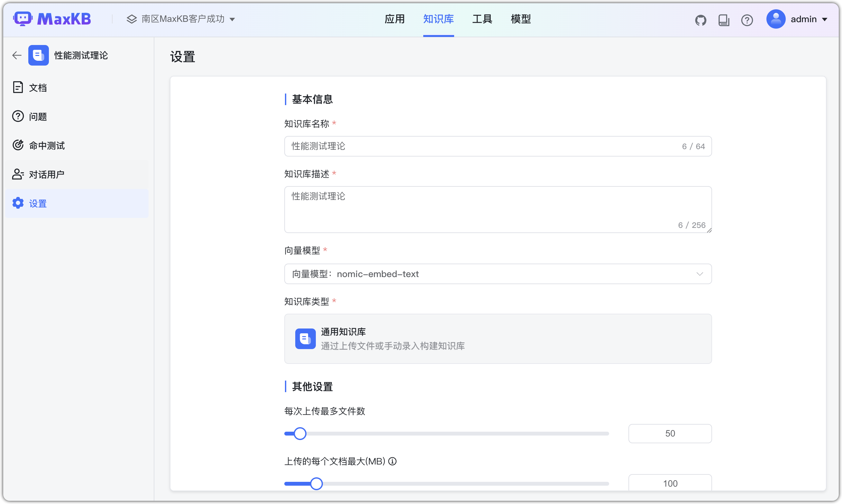842x504 pixels.
Task: Open 设置 in the sidebar menu
Action: pyautogui.click(x=77, y=203)
